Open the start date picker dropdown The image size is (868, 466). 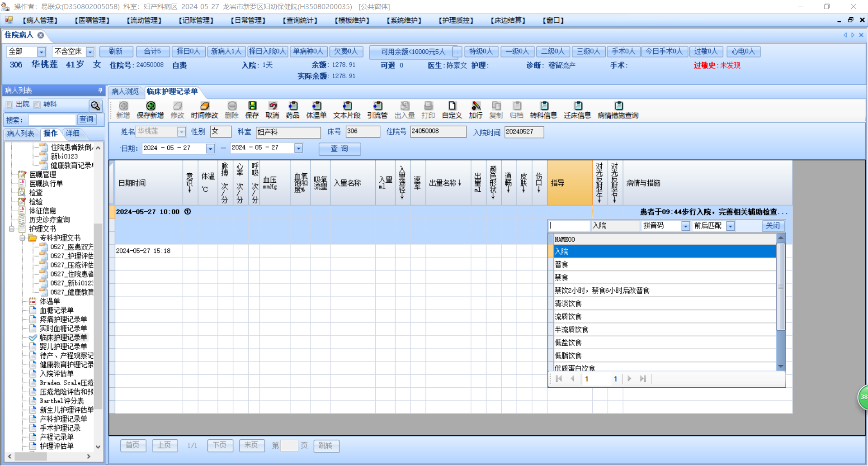pos(210,148)
